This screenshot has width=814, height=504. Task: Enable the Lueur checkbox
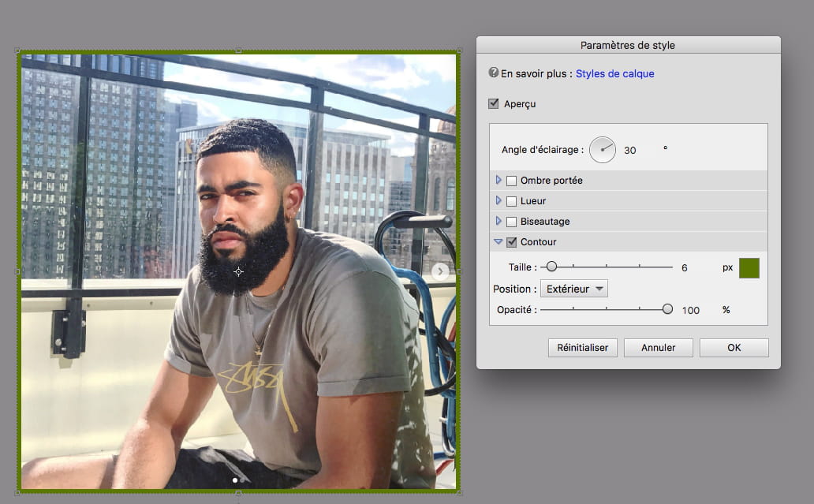511,201
